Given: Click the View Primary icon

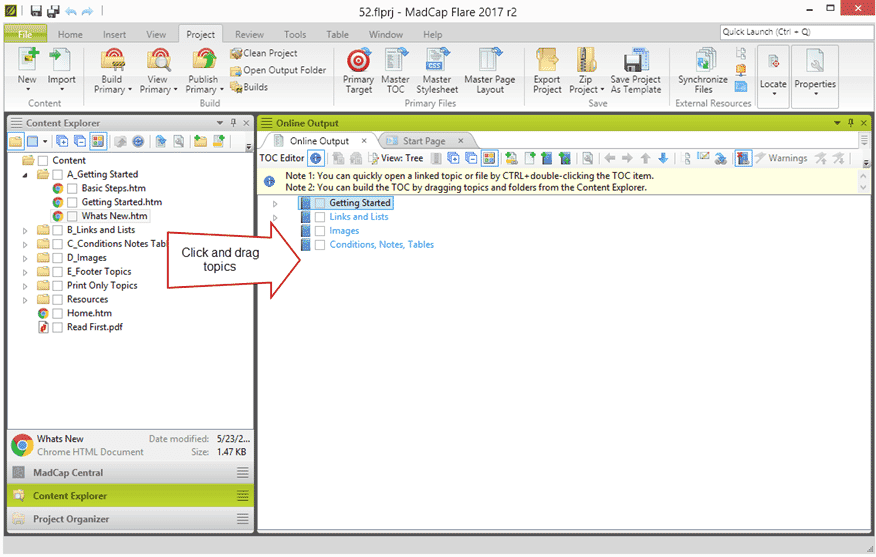Looking at the screenshot, I should [159, 60].
